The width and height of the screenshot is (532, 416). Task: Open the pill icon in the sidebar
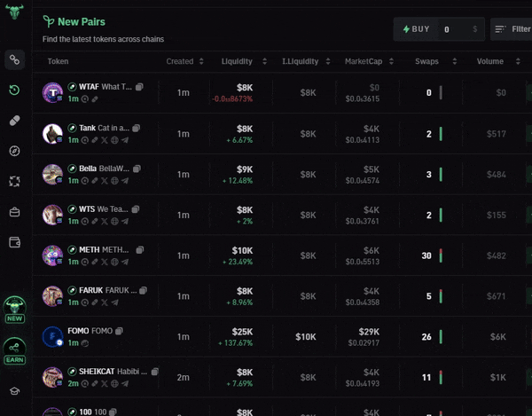pyautogui.click(x=14, y=121)
